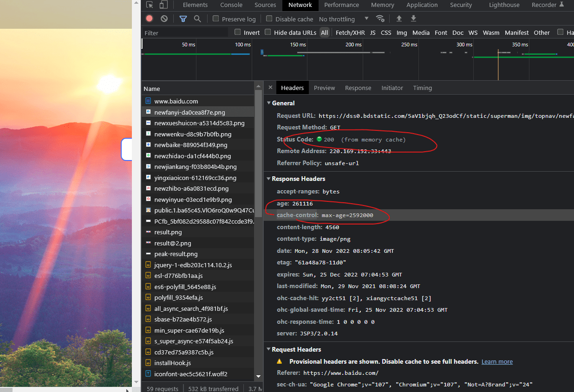The height and width of the screenshot is (392, 574).
Task: Collapse the Response Headers section
Action: [x=269, y=179]
